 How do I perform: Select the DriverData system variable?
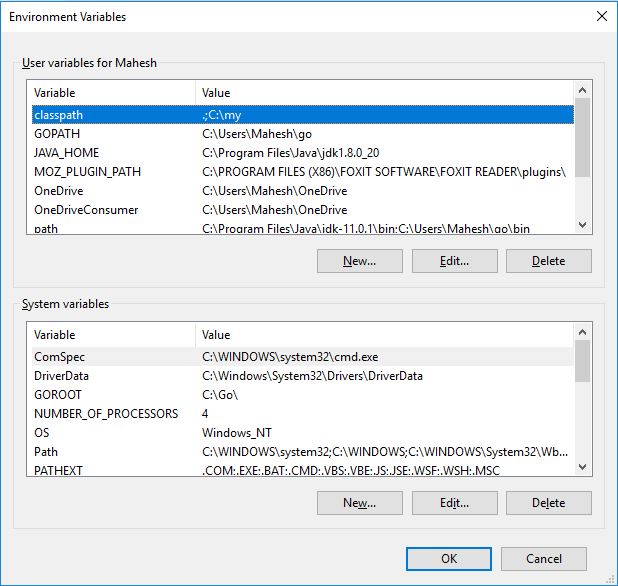(303, 376)
